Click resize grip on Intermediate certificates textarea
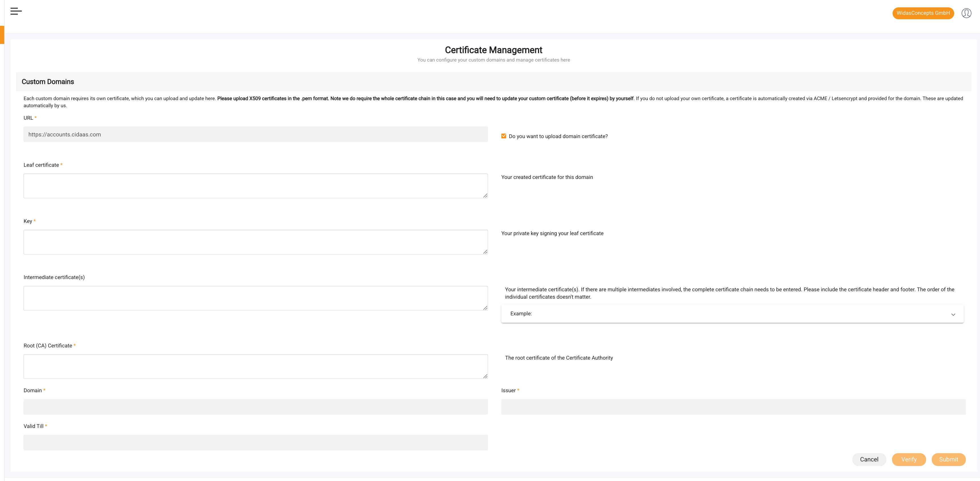The width and height of the screenshot is (980, 481). pyautogui.click(x=485, y=308)
